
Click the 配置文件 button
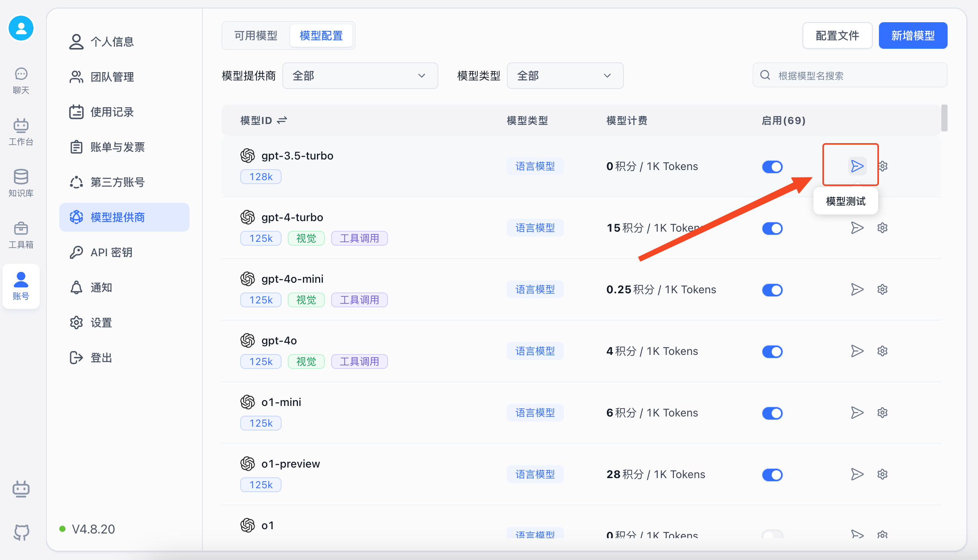[x=837, y=36]
